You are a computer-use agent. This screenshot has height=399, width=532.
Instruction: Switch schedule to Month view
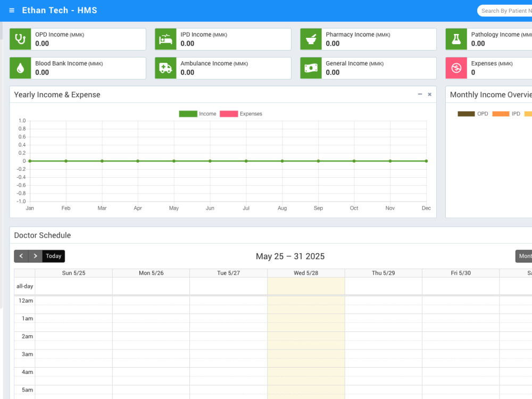point(524,256)
